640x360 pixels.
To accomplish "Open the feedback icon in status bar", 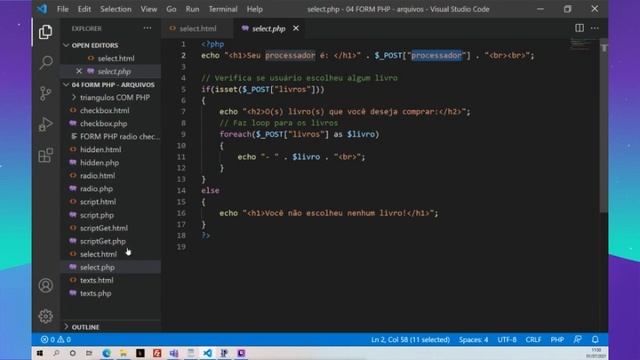I will point(578,340).
